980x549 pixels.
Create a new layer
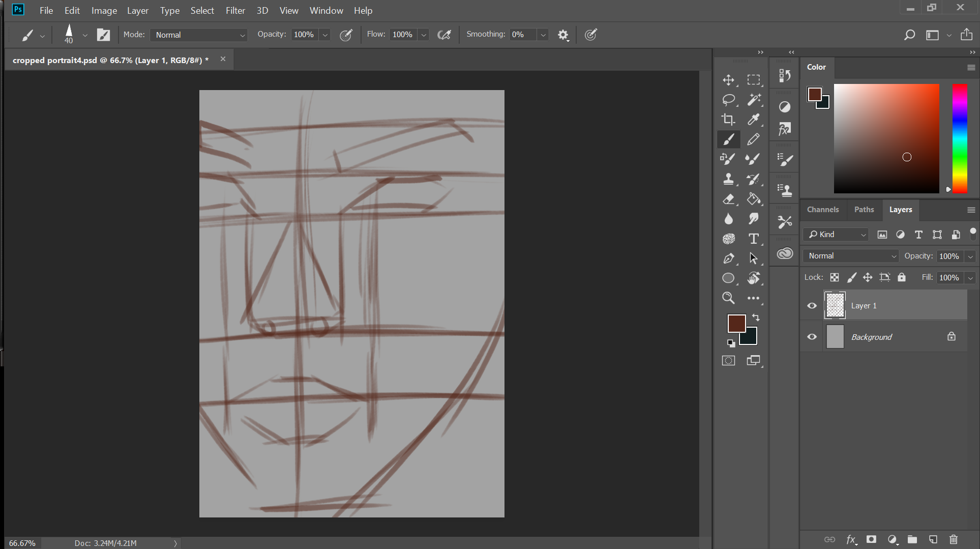coord(933,539)
